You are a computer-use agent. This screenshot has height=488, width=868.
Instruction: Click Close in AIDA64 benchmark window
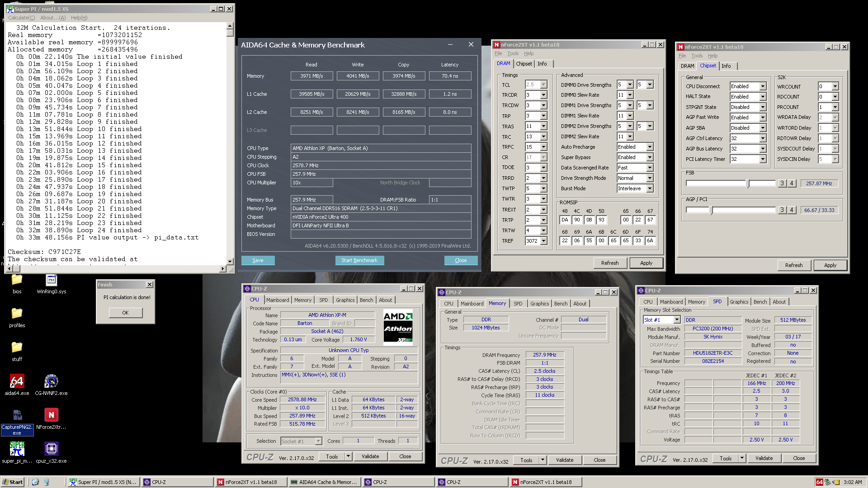click(461, 260)
